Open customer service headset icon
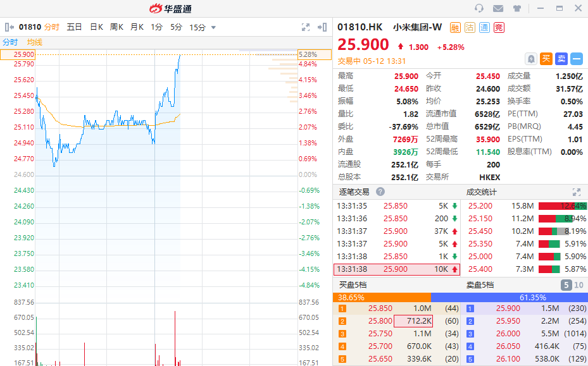 tap(479, 8)
